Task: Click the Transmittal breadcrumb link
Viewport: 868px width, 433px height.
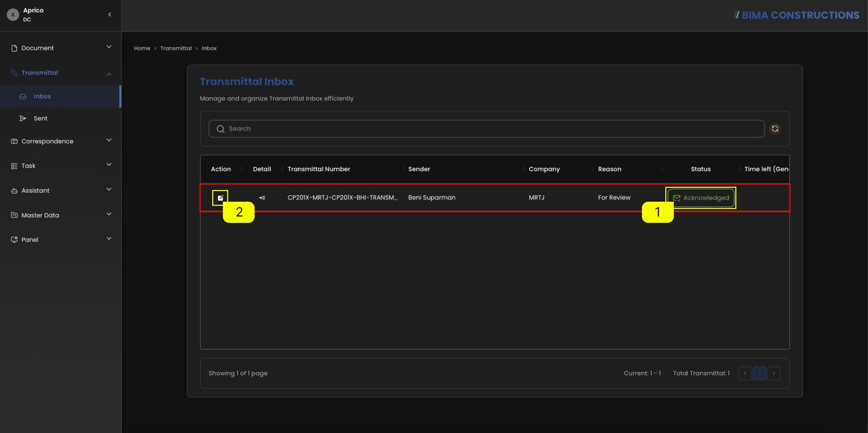Action: [176, 48]
